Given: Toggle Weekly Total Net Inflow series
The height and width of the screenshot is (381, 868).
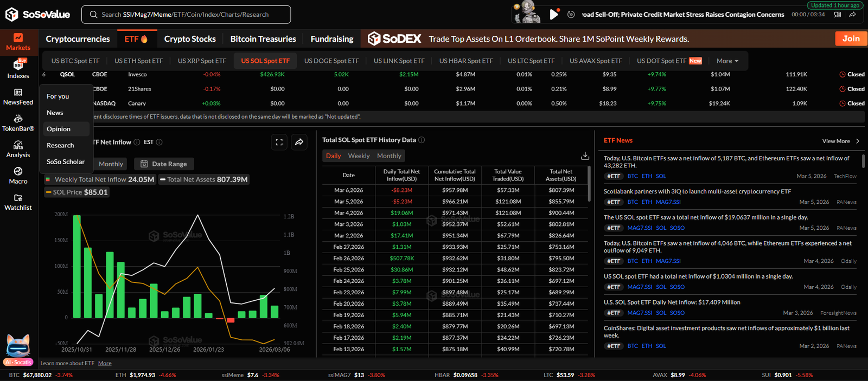Looking at the screenshot, I should [x=100, y=179].
